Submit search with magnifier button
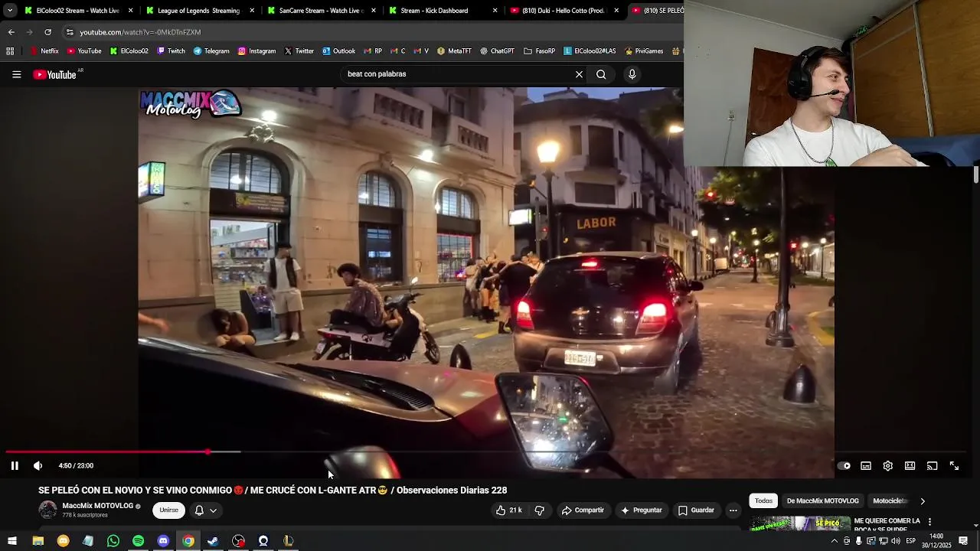This screenshot has height=551, width=980. point(601,74)
